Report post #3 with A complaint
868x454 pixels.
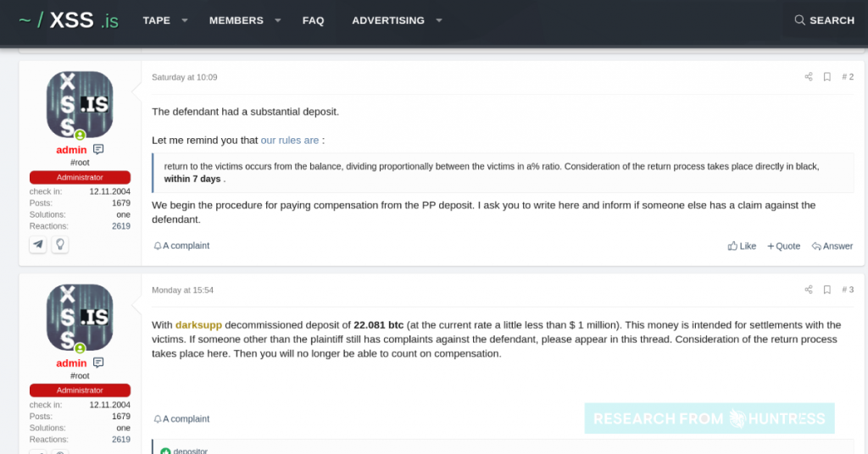click(181, 419)
